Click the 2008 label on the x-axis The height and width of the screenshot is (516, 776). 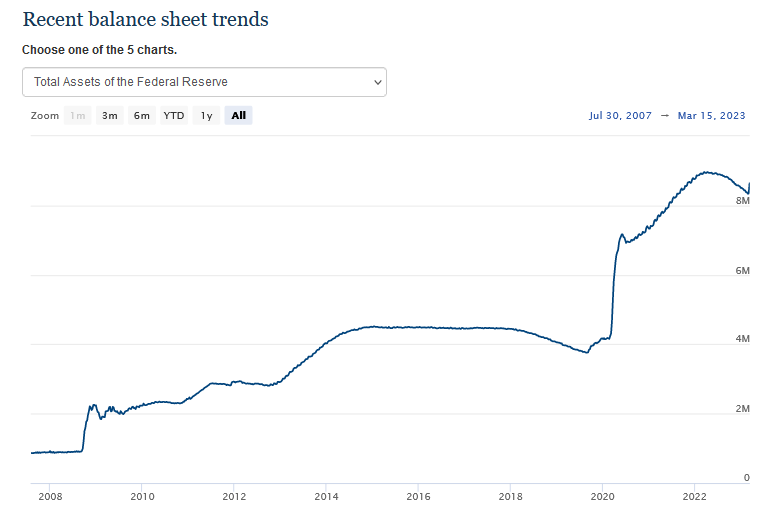(x=51, y=495)
